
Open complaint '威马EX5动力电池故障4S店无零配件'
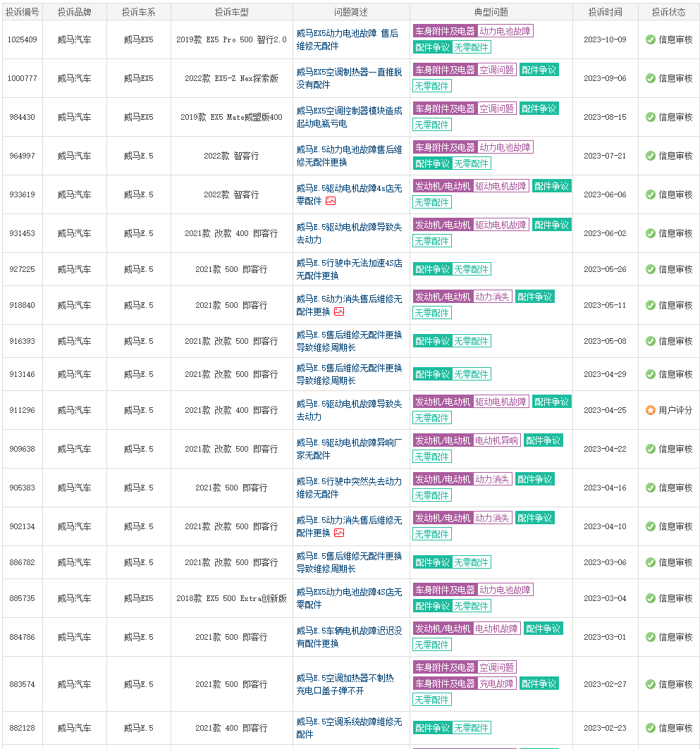point(349,598)
